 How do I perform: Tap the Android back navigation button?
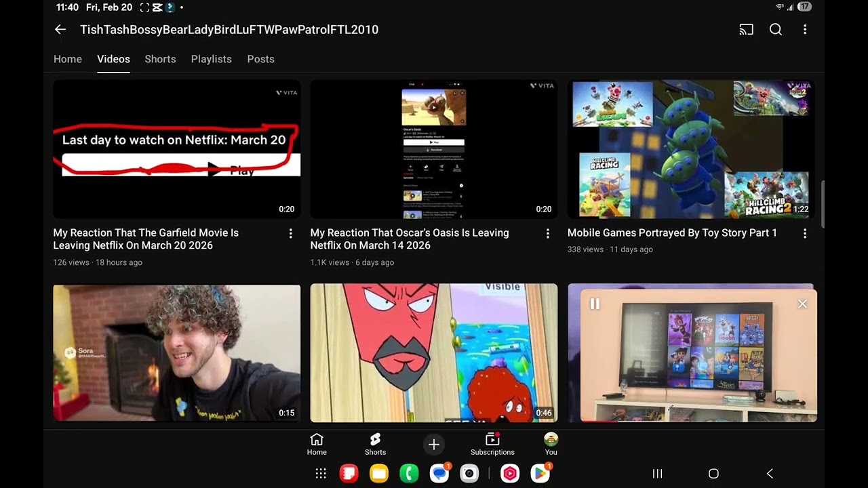(x=770, y=474)
